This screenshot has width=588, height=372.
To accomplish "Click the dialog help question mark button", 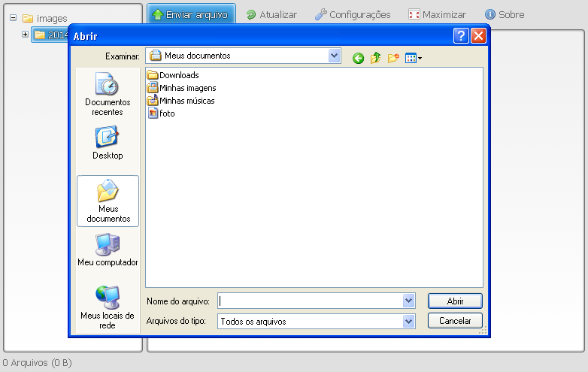I will pyautogui.click(x=461, y=36).
